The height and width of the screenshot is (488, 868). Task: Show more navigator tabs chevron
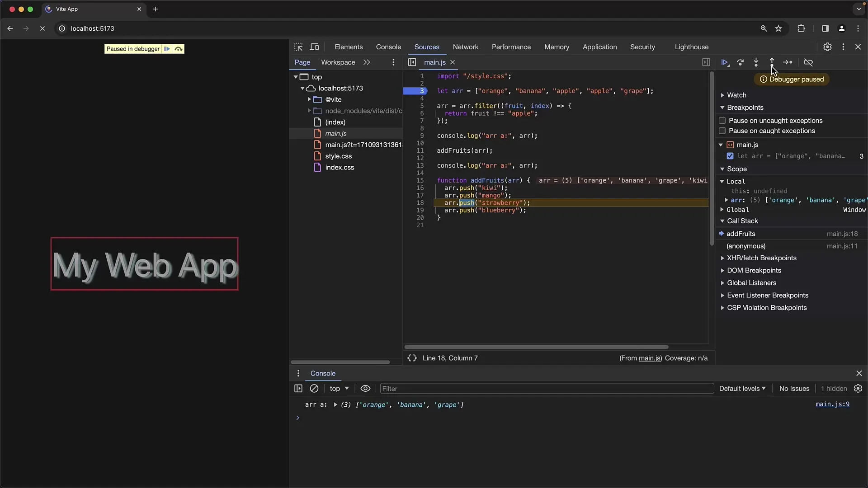click(x=367, y=62)
